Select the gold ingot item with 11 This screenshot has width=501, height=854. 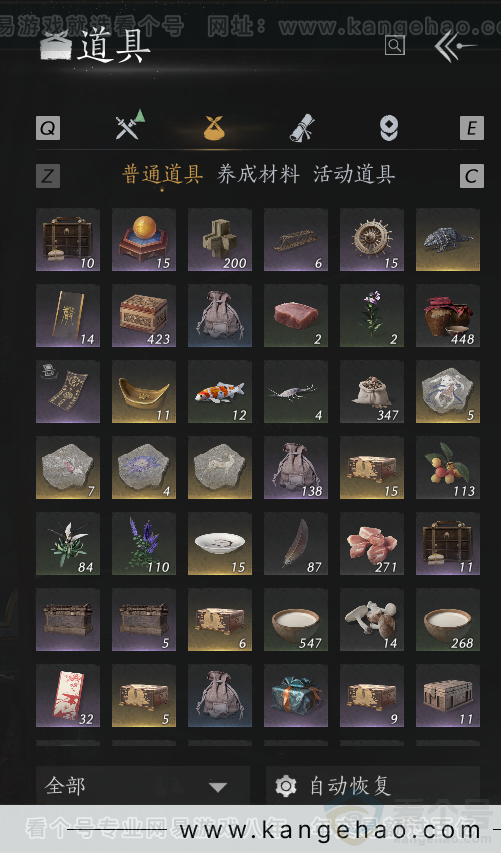pos(144,392)
